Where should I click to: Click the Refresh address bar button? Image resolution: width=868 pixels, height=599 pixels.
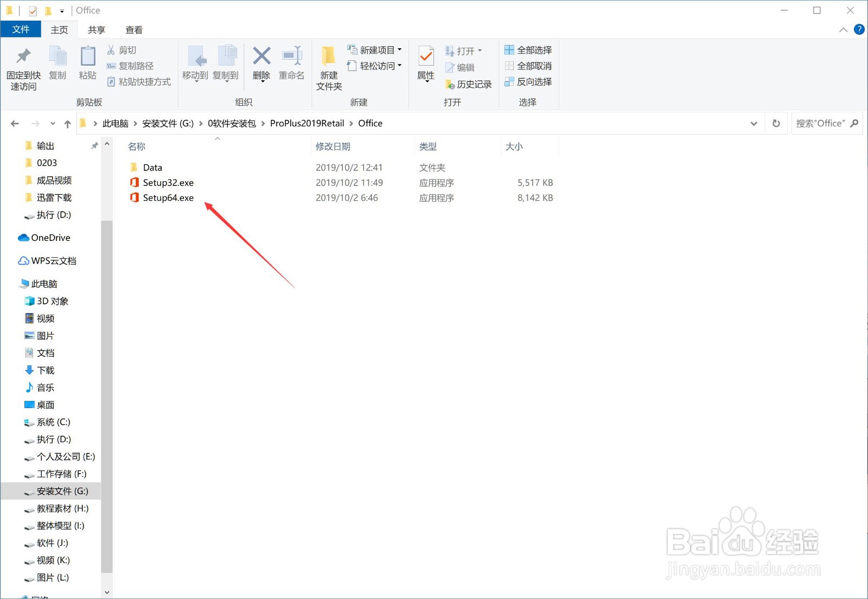[776, 123]
